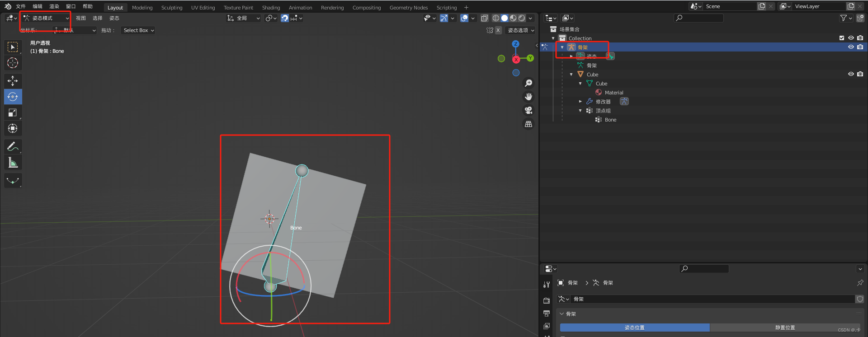Select the Move tool
The image size is (868, 337).
13,81
